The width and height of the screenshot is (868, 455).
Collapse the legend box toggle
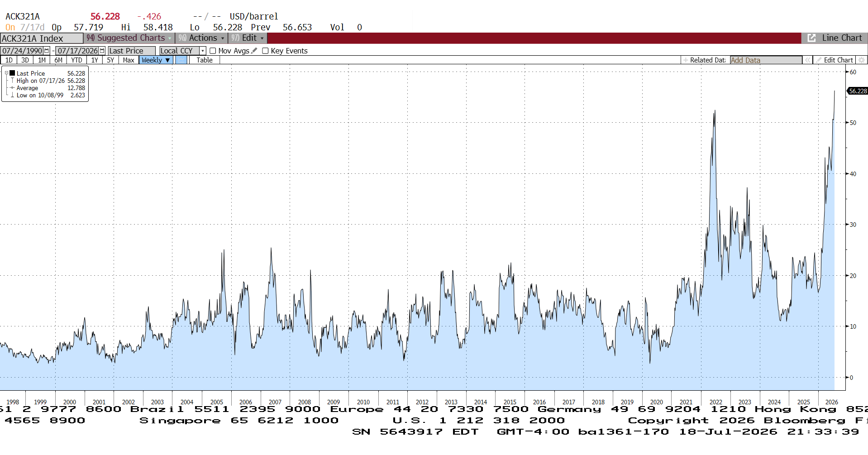[6, 73]
